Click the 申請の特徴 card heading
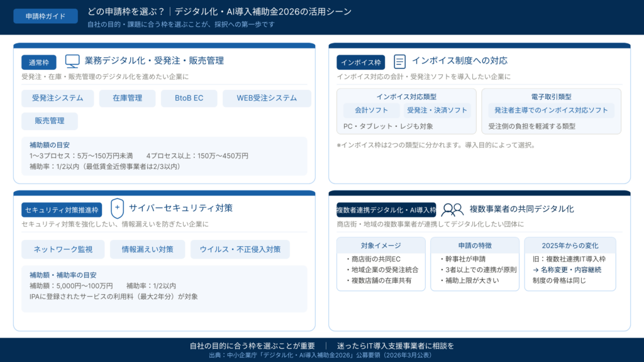 pyautogui.click(x=475, y=245)
